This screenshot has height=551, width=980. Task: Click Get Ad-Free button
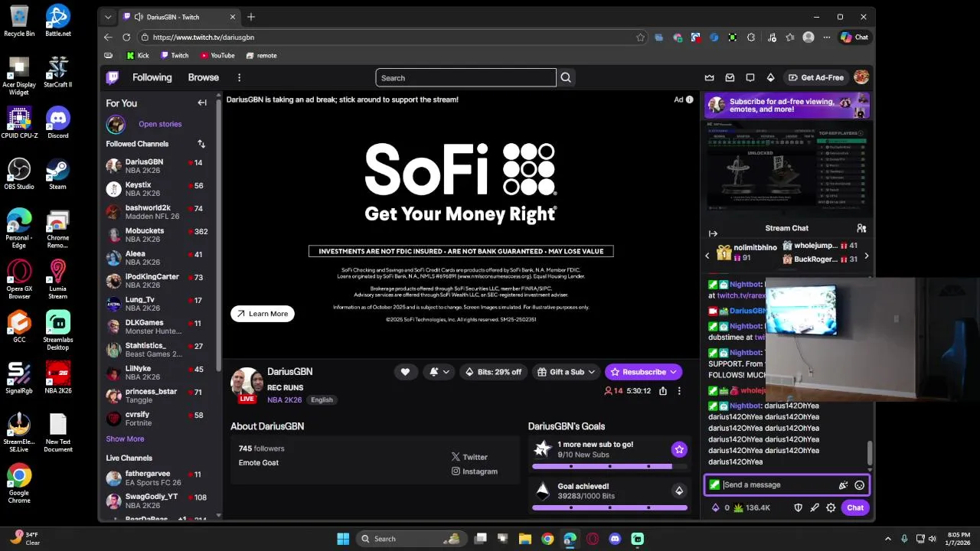[815, 77]
